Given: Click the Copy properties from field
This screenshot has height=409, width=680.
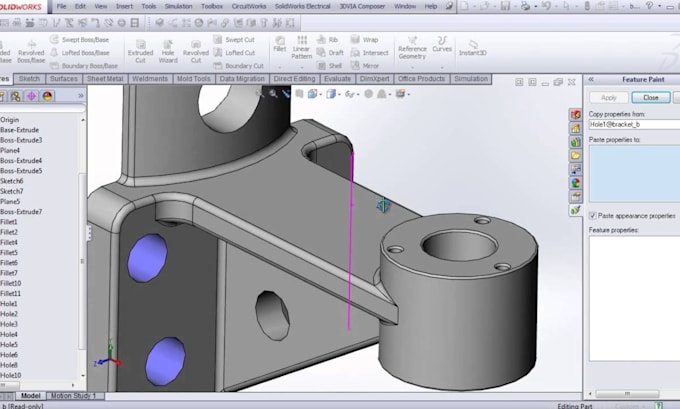Looking at the screenshot, I should [x=634, y=124].
